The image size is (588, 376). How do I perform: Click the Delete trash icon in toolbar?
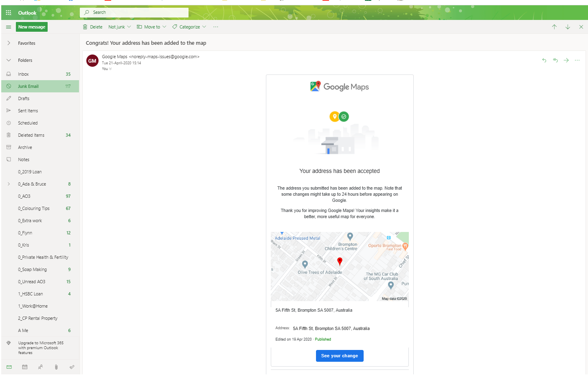click(85, 27)
